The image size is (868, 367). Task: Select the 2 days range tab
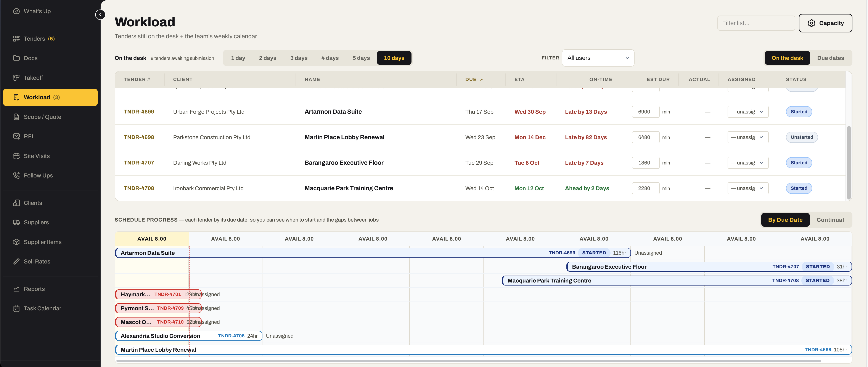[x=268, y=58]
